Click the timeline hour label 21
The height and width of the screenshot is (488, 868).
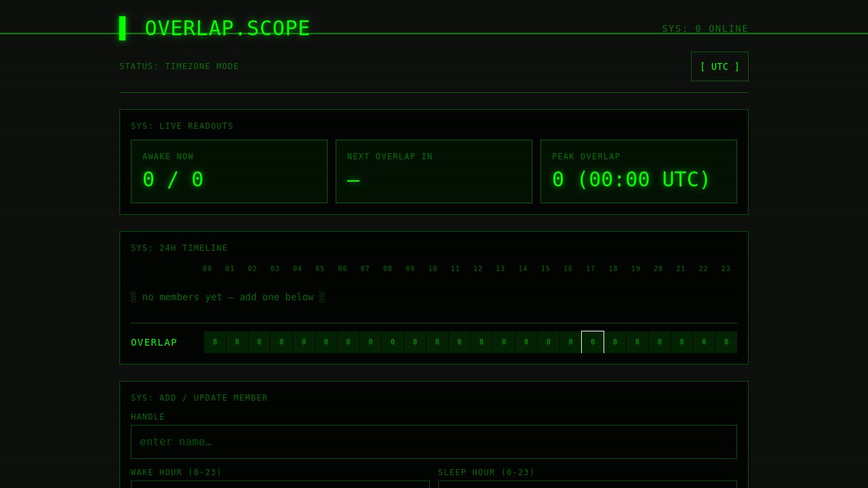(681, 269)
